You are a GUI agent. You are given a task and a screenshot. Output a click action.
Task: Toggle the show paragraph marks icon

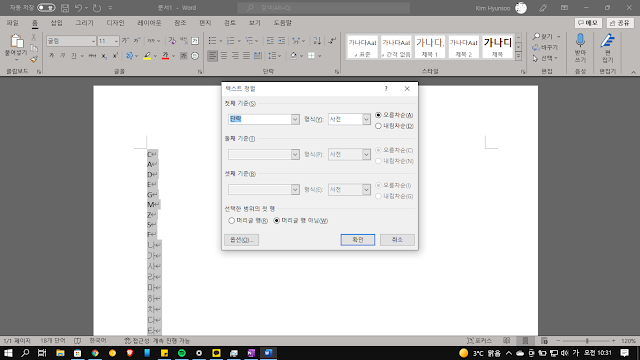click(332, 40)
